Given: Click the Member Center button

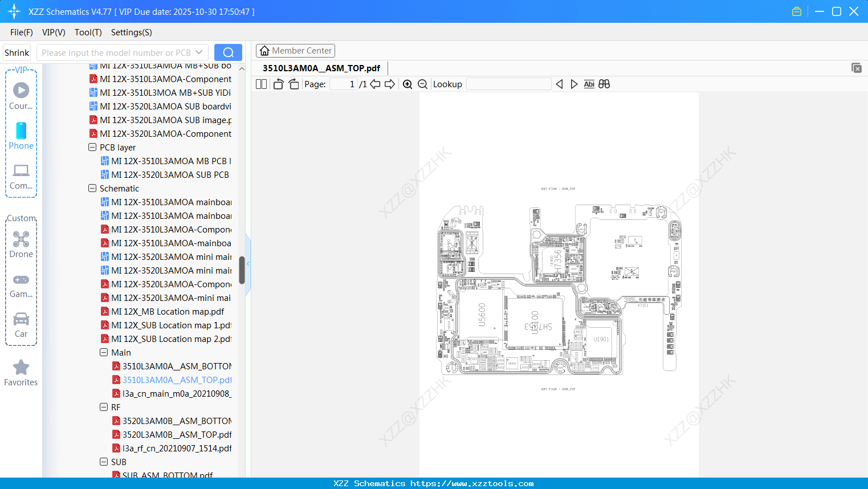Looking at the screenshot, I should click(x=295, y=50).
